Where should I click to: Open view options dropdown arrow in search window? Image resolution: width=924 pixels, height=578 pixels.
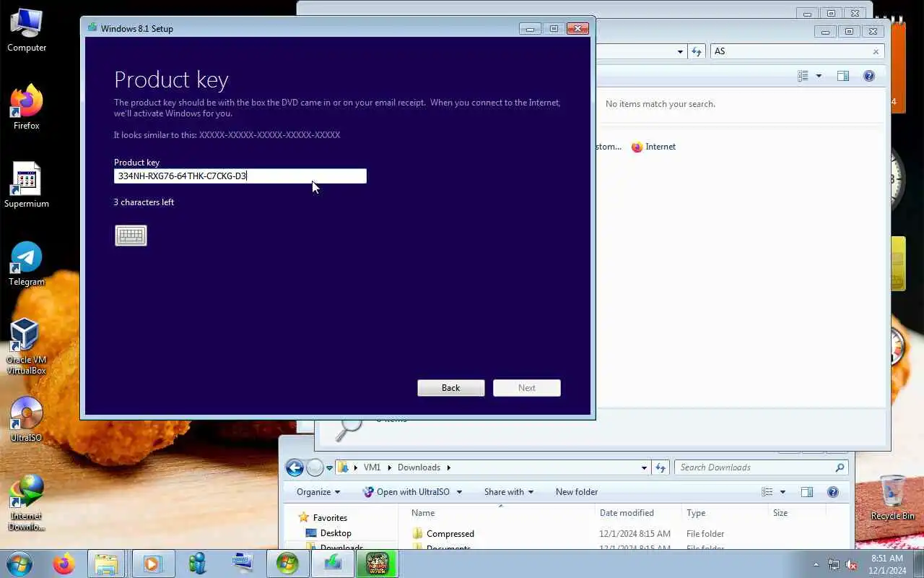coord(819,76)
